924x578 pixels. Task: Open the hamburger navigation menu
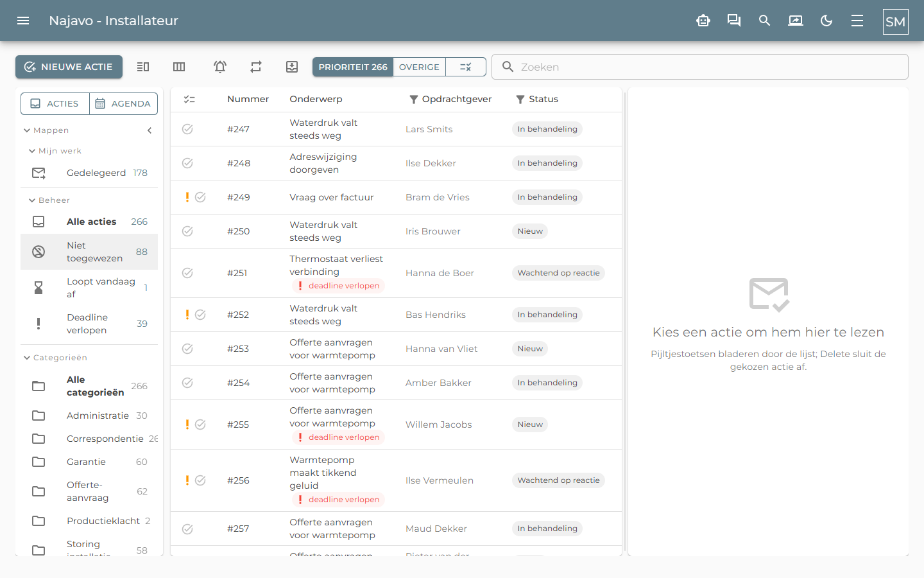[x=23, y=21]
